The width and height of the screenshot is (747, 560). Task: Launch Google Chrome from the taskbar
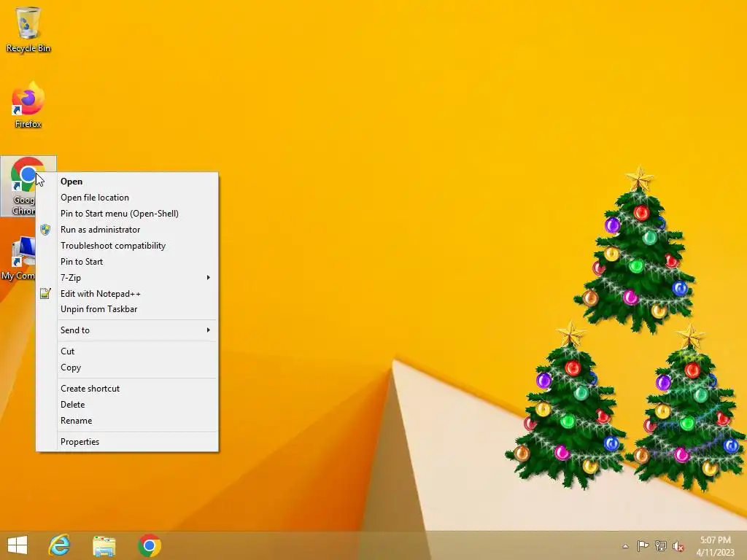click(150, 545)
